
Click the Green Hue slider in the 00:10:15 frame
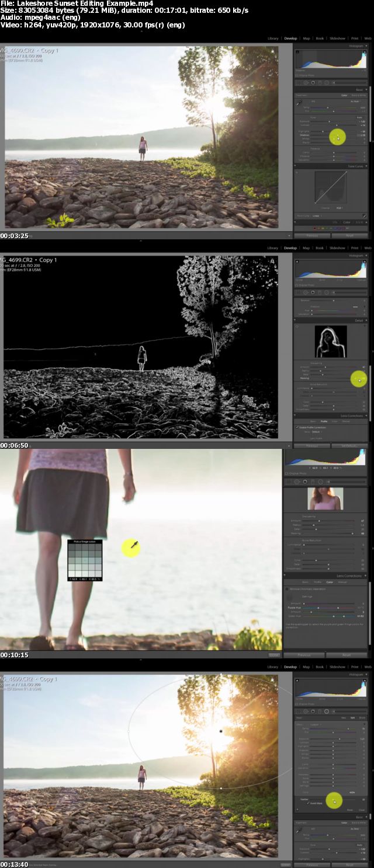pyautogui.click(x=328, y=616)
